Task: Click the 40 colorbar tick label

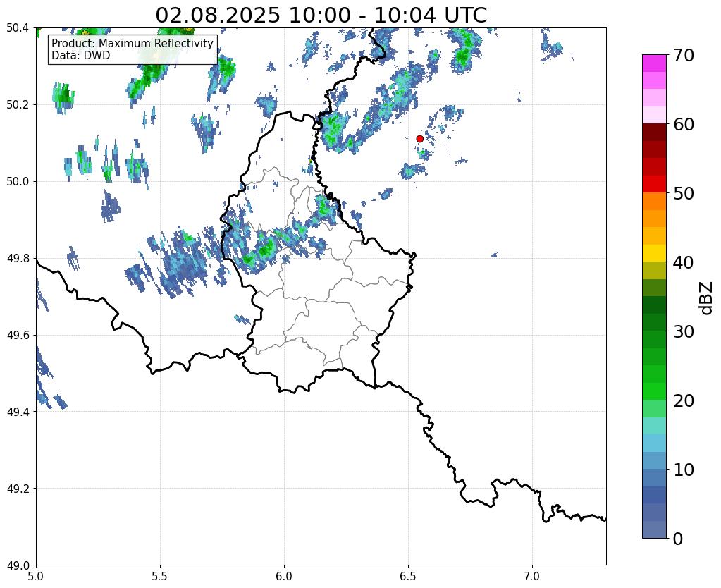Action: [x=684, y=262]
